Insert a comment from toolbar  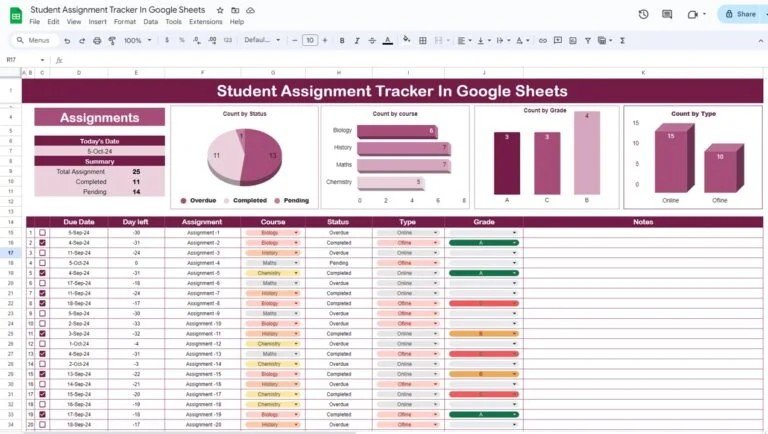pos(557,41)
